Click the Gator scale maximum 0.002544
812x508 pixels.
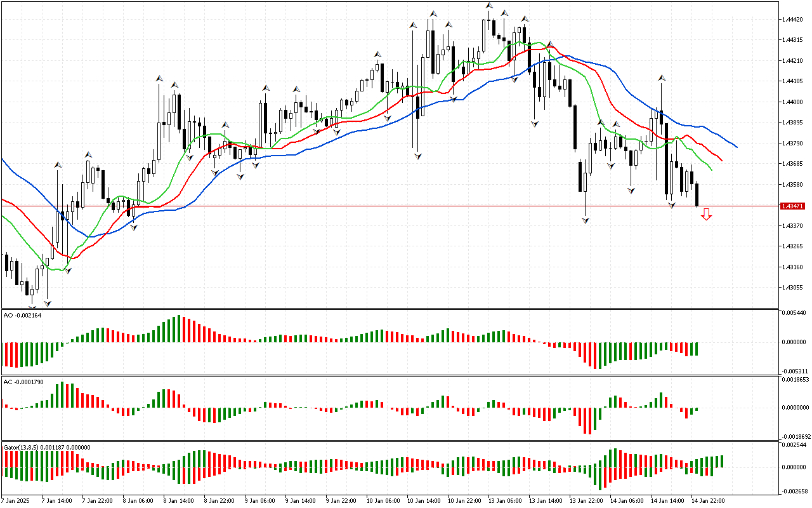pyautogui.click(x=794, y=446)
